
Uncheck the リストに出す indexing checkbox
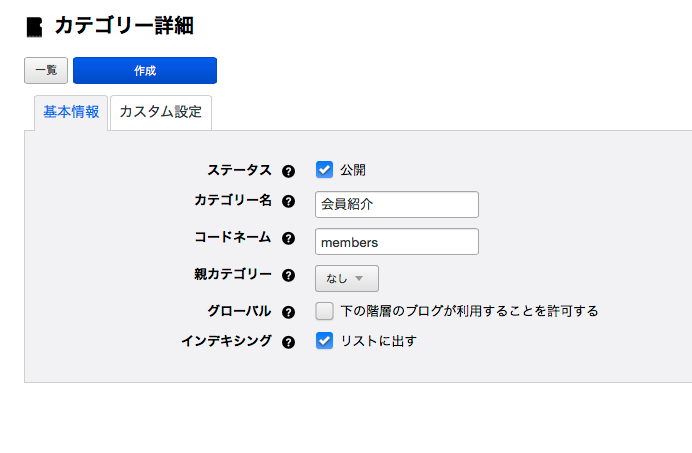tap(324, 341)
